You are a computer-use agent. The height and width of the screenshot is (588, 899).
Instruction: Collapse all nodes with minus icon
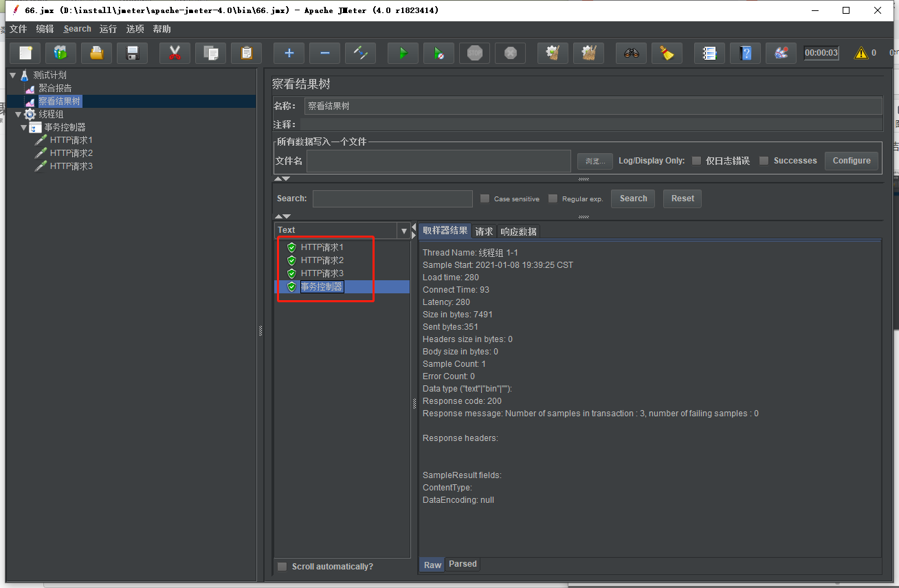(324, 53)
